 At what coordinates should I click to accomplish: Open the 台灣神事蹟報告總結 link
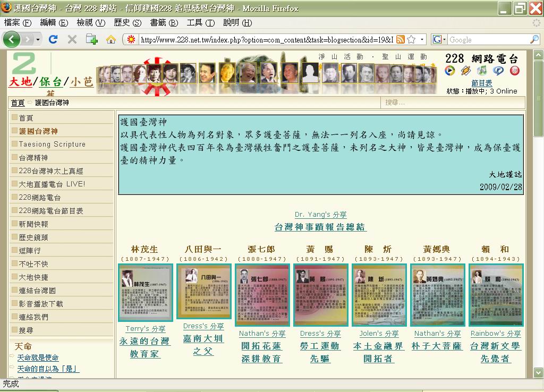320,227
